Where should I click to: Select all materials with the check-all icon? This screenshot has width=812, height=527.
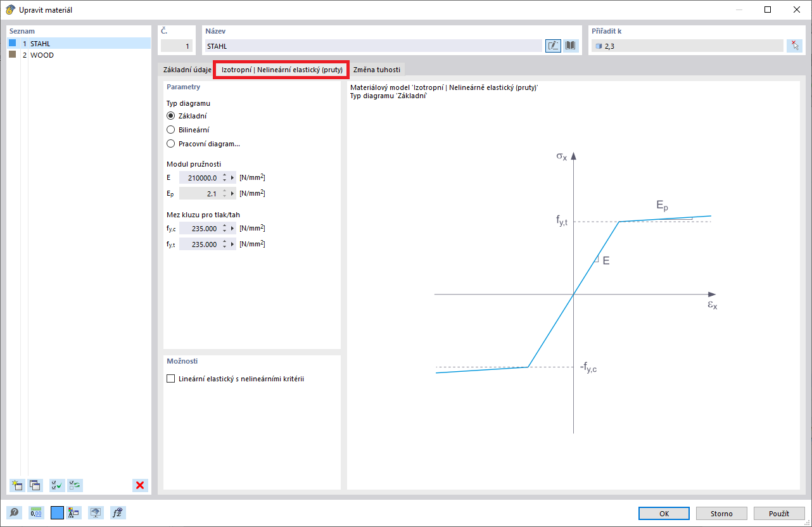[57, 485]
